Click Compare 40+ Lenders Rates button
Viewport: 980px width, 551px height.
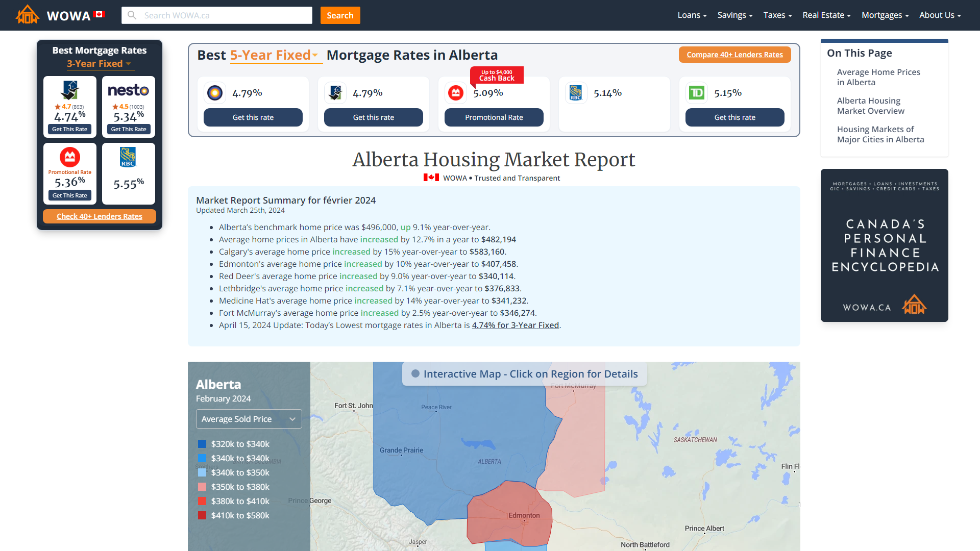coord(734,55)
